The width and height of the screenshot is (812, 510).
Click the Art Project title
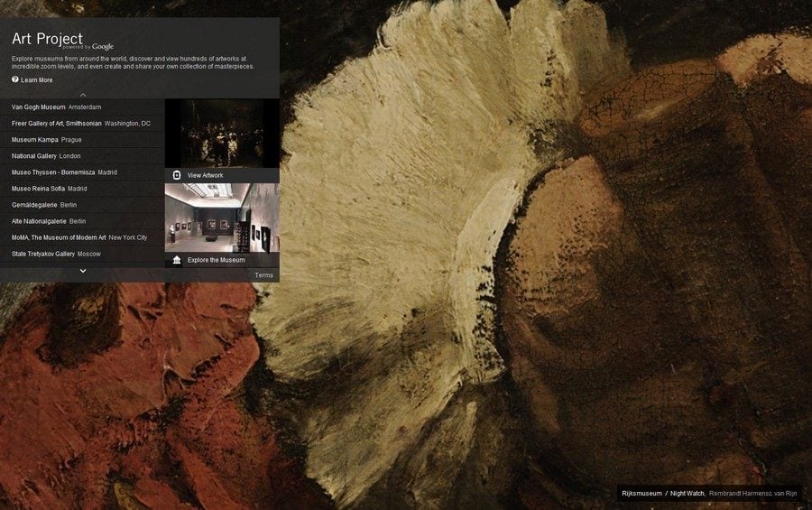[47, 39]
